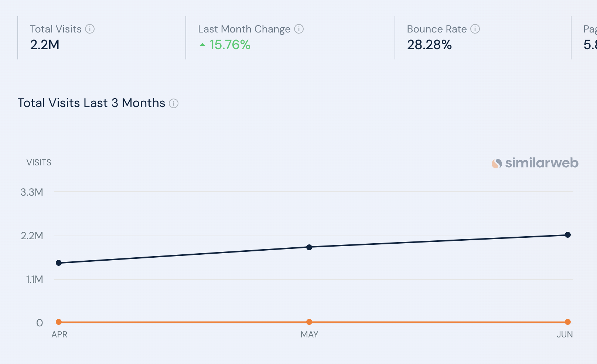Select the dark May data point
Screen dimensions: 597x364
coord(309,247)
